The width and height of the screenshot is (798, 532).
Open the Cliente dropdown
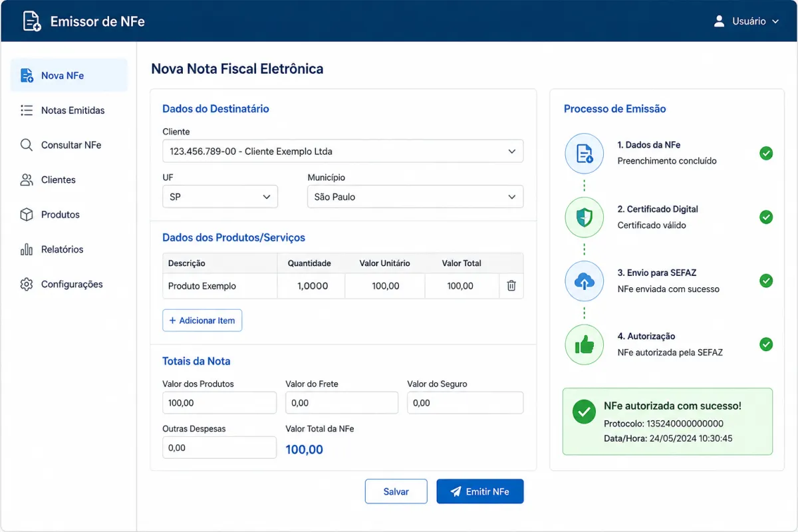[x=342, y=151]
